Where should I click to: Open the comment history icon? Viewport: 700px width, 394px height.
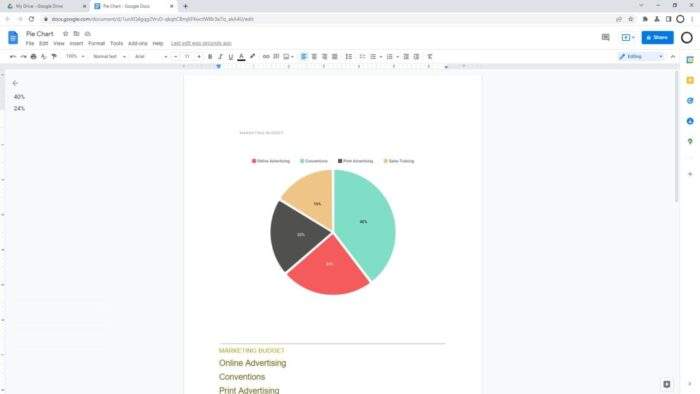(605, 37)
